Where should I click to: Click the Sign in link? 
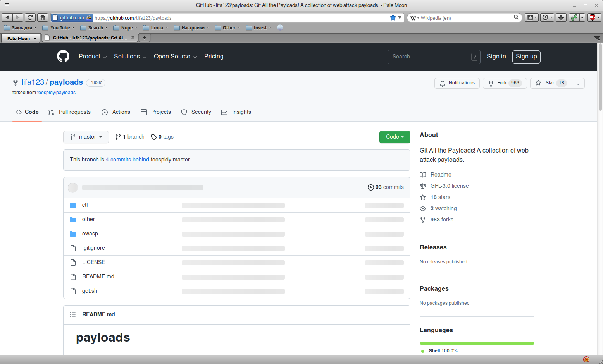[x=496, y=57]
